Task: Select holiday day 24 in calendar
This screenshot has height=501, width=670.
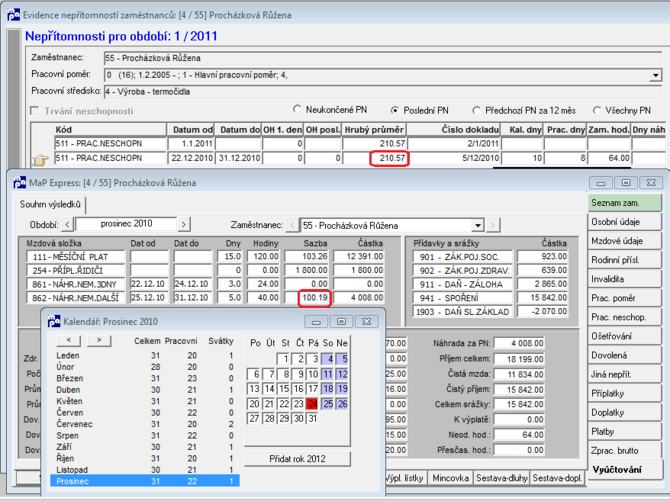Action: click(x=313, y=404)
